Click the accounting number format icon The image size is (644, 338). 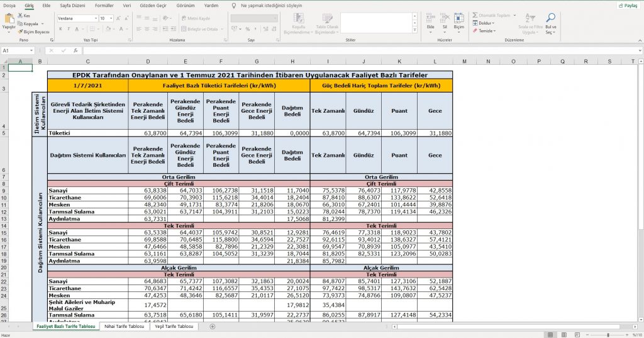234,29
